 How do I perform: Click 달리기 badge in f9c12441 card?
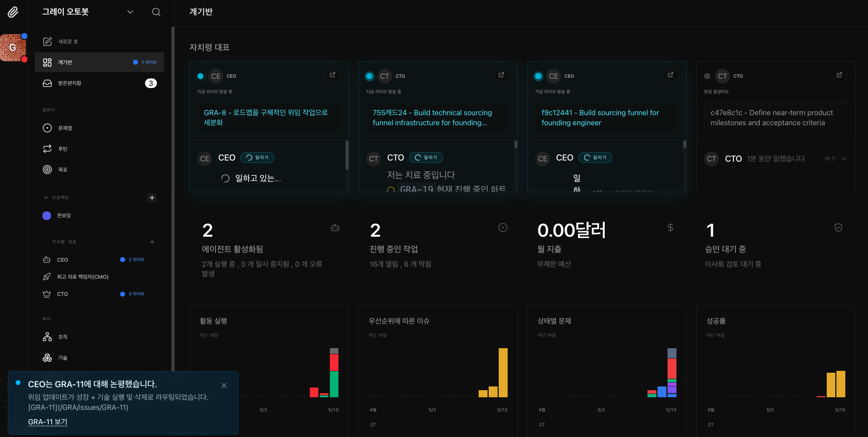pyautogui.click(x=595, y=158)
